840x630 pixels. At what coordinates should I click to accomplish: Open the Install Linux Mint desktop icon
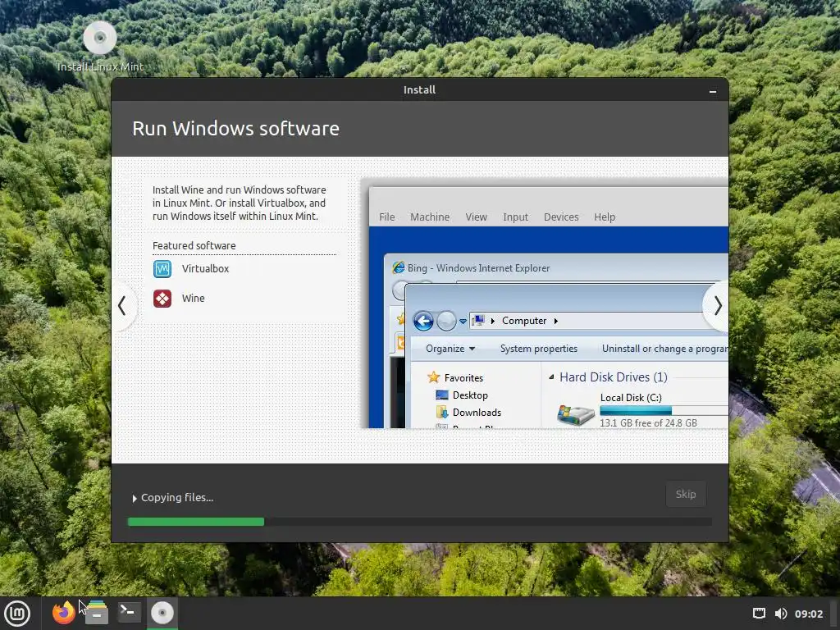click(x=100, y=46)
